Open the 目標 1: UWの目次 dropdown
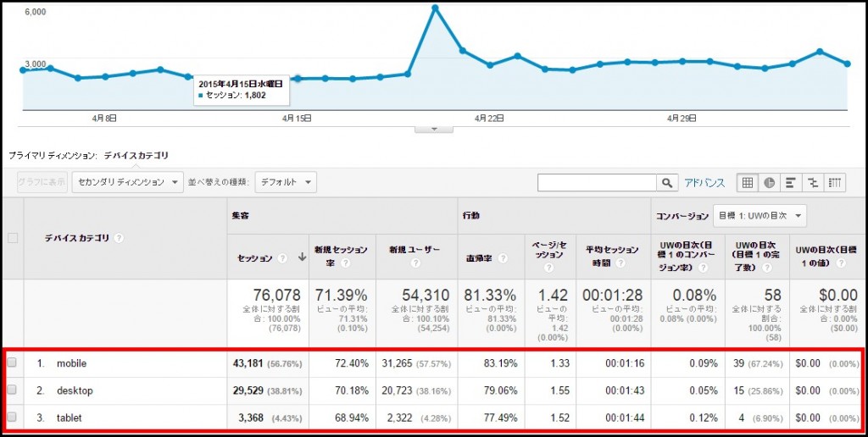 coord(759,216)
